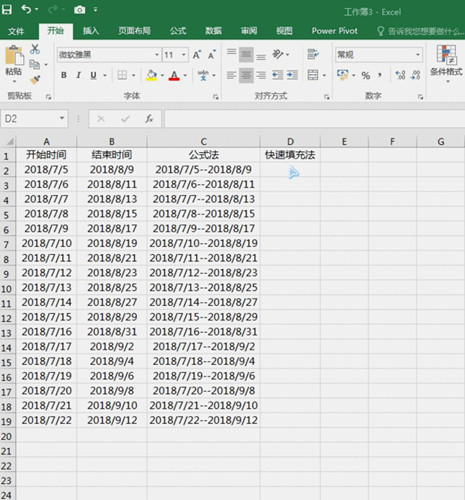Toggle middle align
Image resolution: width=465 pixels, height=500 pixels.
(x=246, y=55)
